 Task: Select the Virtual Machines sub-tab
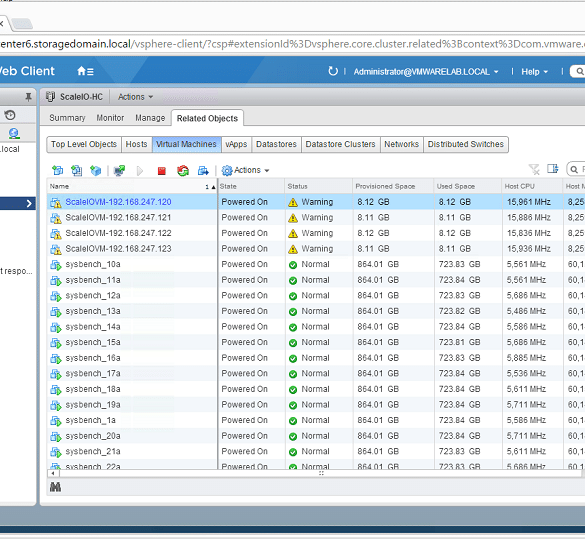(x=186, y=144)
